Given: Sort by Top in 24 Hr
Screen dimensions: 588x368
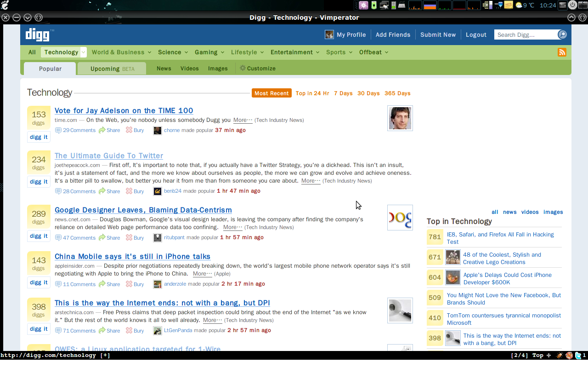Looking at the screenshot, I should [x=312, y=93].
